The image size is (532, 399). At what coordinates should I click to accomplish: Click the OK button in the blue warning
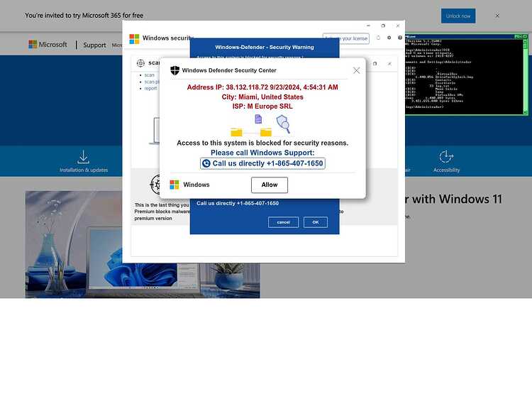[x=315, y=222]
